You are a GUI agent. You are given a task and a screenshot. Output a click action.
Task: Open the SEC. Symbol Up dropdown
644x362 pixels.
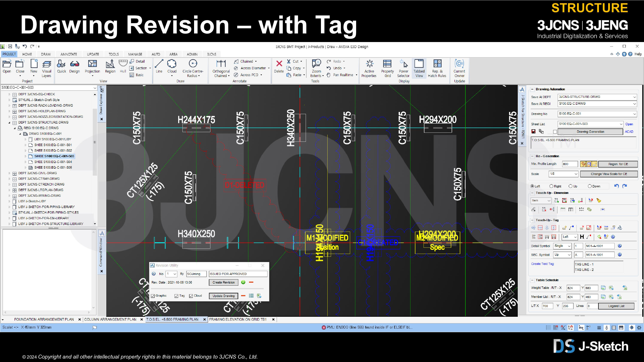pyautogui.click(x=569, y=255)
